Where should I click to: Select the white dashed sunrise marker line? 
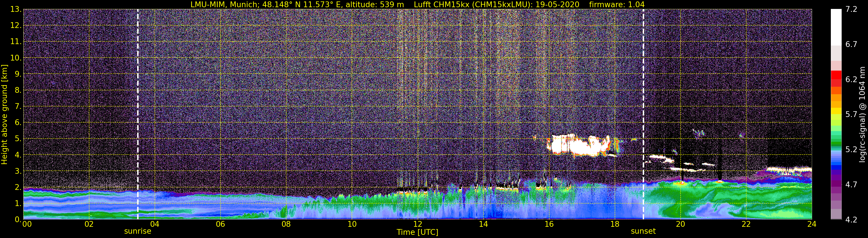138,114
